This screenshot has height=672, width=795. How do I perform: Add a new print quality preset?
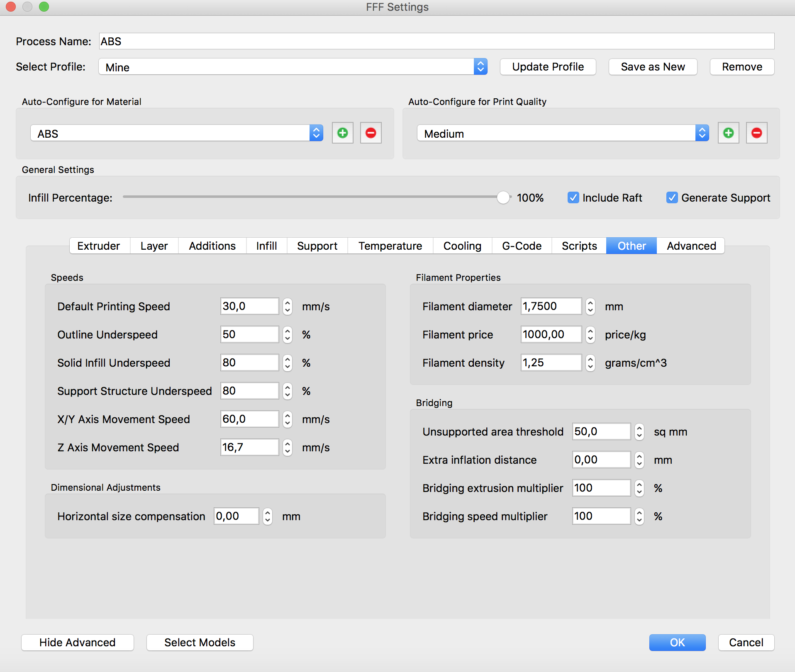point(728,133)
